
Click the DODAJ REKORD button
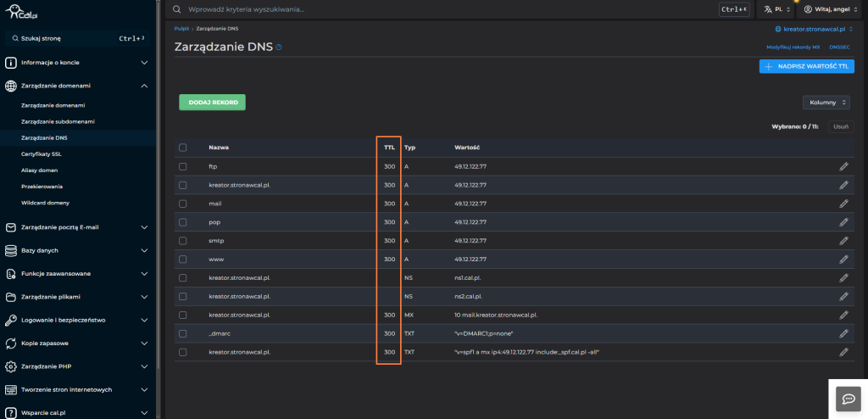click(212, 103)
